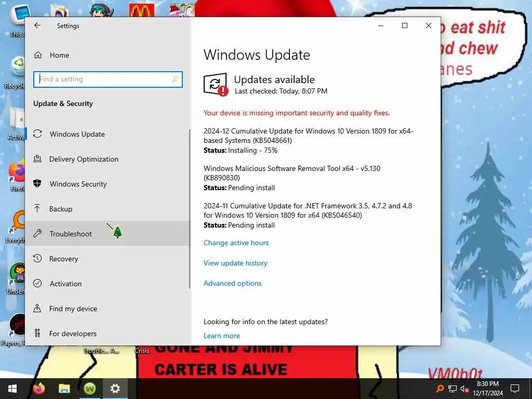532x399 pixels.
Task: Click the Settings gear taskbar button
Action: point(115,389)
